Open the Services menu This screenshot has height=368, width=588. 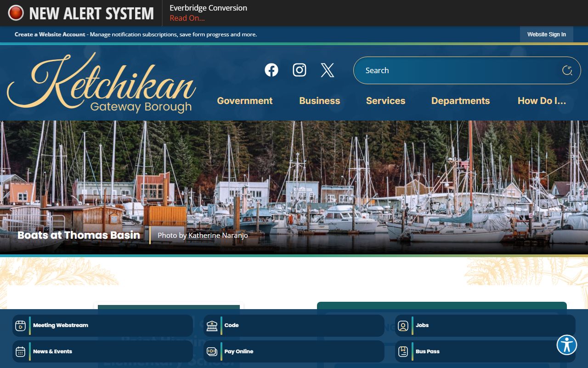point(386,101)
